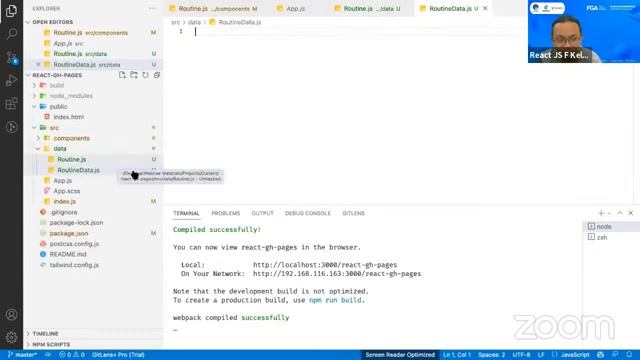The height and width of the screenshot is (360, 640).
Task: Open notifications bell in status bar
Action: pyautogui.click(x=629, y=355)
